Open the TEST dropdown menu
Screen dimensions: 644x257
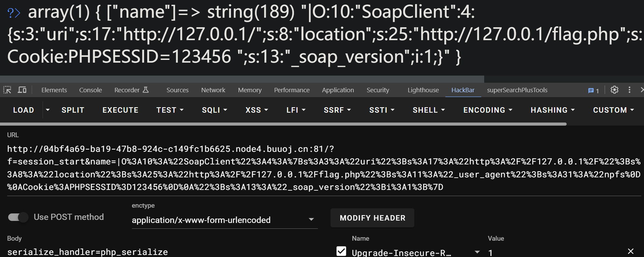170,110
